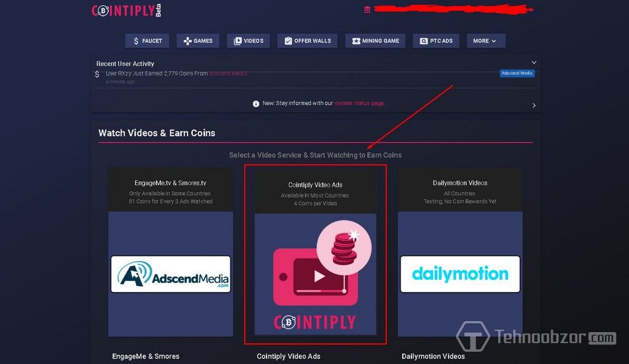This screenshot has width=629, height=364.
Task: Click the info icon beside the New notice
Action: tap(256, 104)
